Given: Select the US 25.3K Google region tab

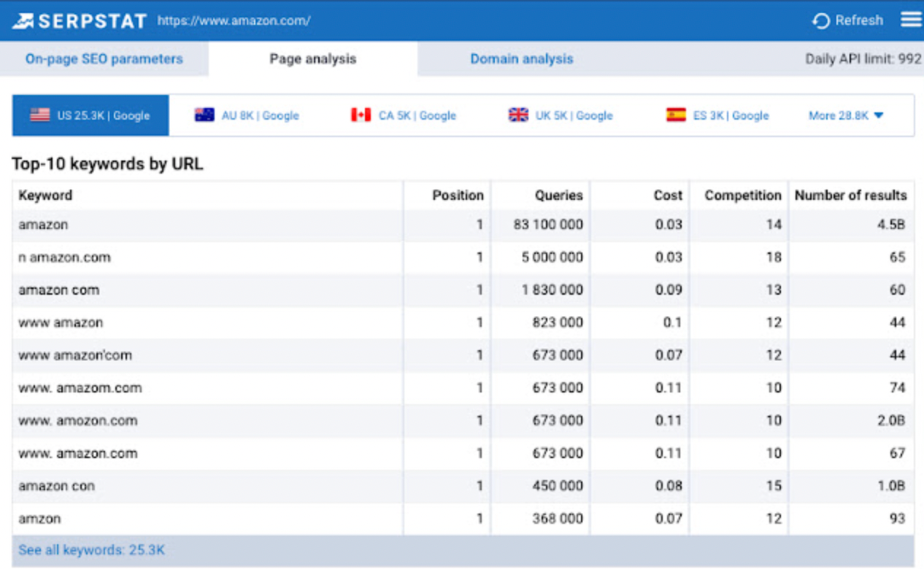Looking at the screenshot, I should [88, 115].
